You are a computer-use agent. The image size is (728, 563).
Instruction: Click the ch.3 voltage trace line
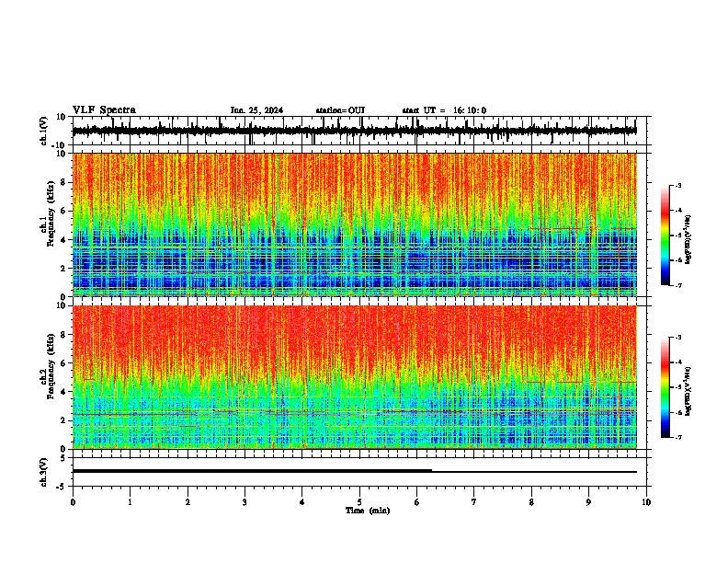[x=355, y=471]
